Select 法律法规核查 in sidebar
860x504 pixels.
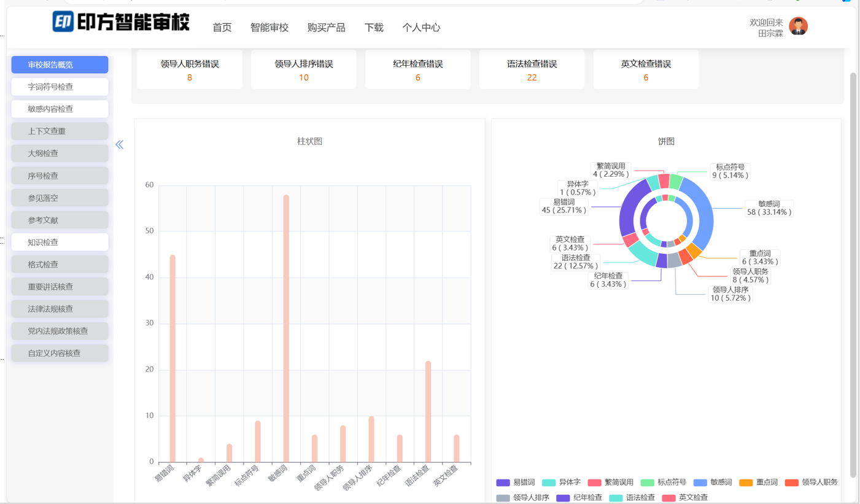coord(60,309)
